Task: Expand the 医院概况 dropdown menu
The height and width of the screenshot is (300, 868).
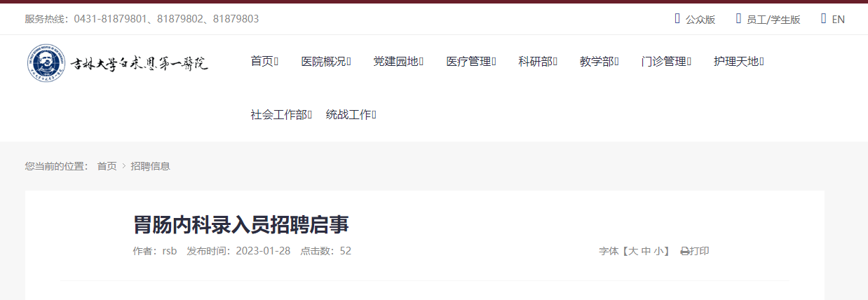Action: coord(348,62)
